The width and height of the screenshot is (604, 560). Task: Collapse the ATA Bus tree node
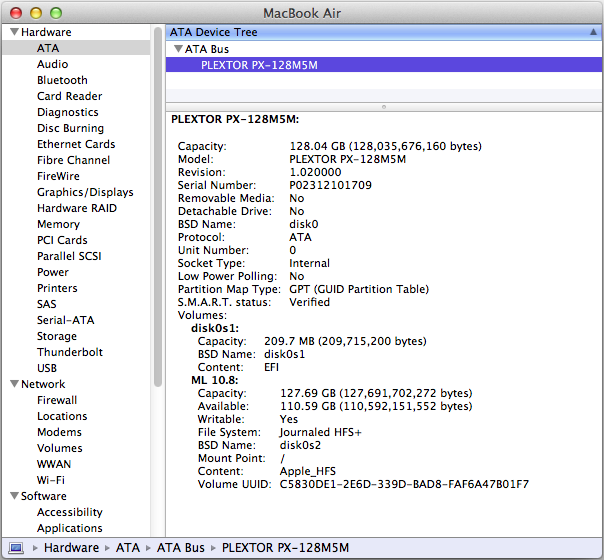(x=178, y=49)
